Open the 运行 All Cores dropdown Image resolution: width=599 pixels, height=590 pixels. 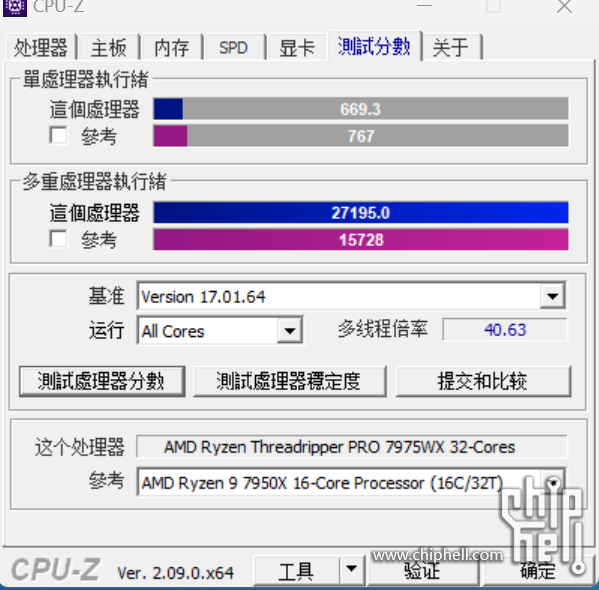coord(290,331)
